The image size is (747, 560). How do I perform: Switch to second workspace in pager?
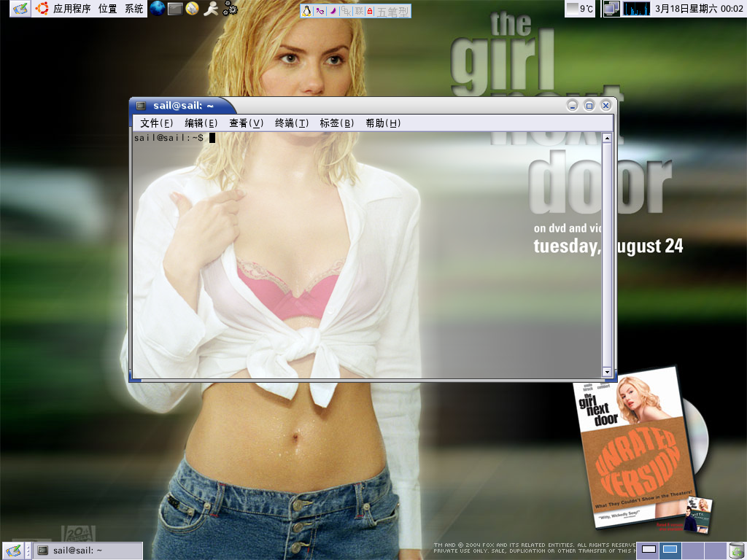click(670, 550)
